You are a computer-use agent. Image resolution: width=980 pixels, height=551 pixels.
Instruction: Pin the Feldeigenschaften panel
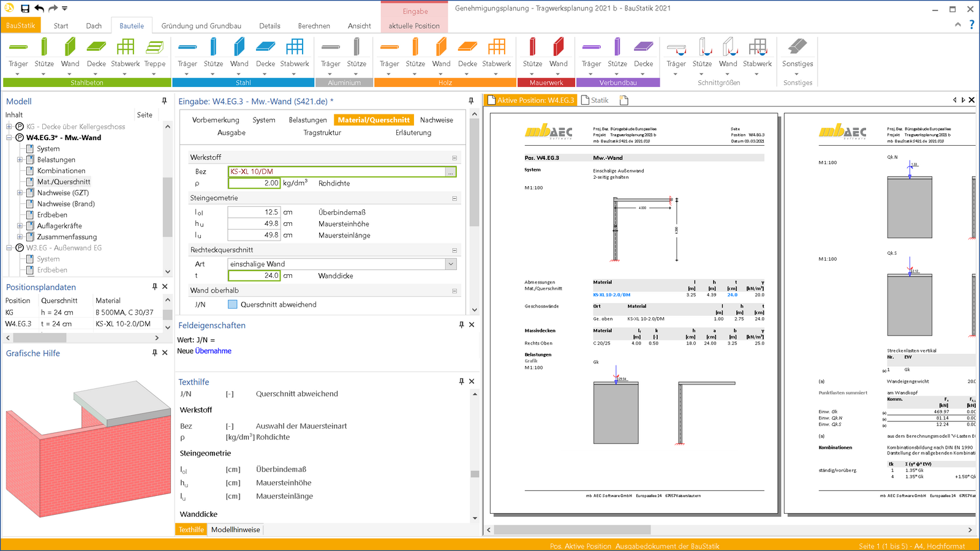[x=461, y=325]
